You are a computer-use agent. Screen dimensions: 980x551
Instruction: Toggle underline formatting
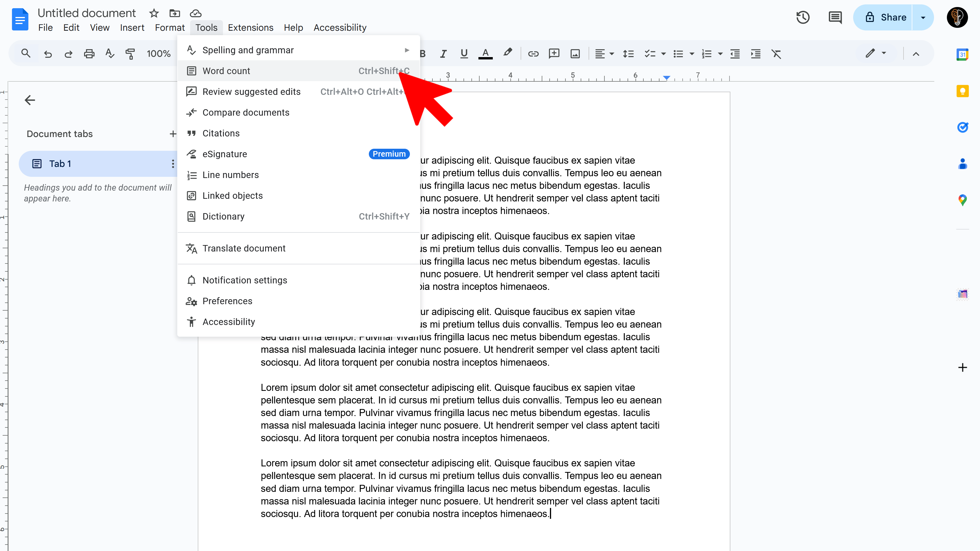(x=463, y=54)
